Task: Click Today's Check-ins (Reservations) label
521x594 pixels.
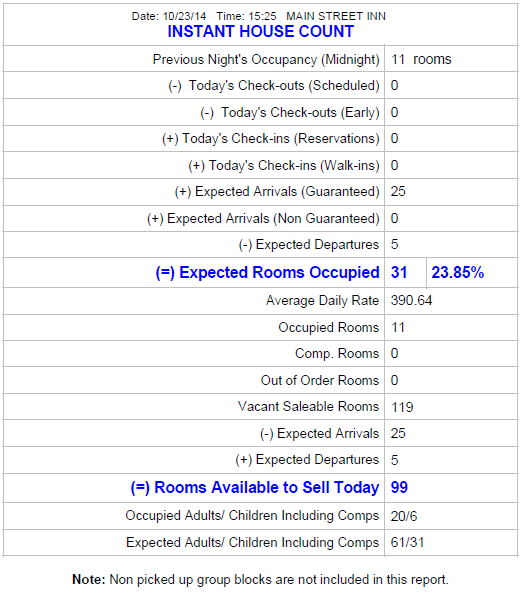Action: [x=271, y=139]
